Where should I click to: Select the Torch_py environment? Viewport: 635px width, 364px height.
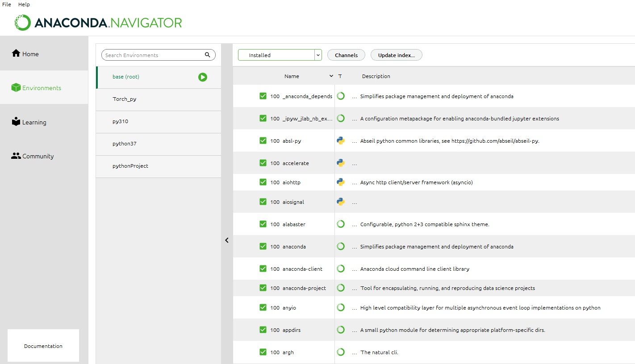pos(159,99)
